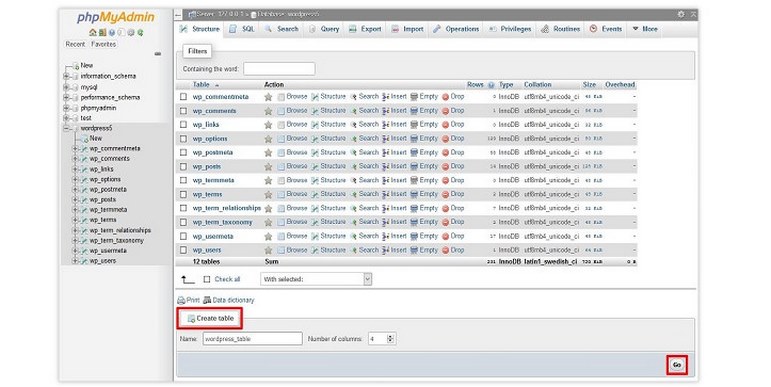Search within the wp_options table
Screen dimensions: 771x387
click(x=364, y=138)
